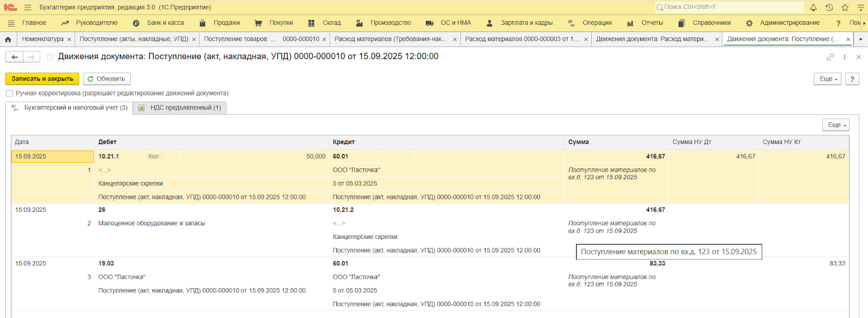Expand the table Еще dropdown

(x=835, y=125)
